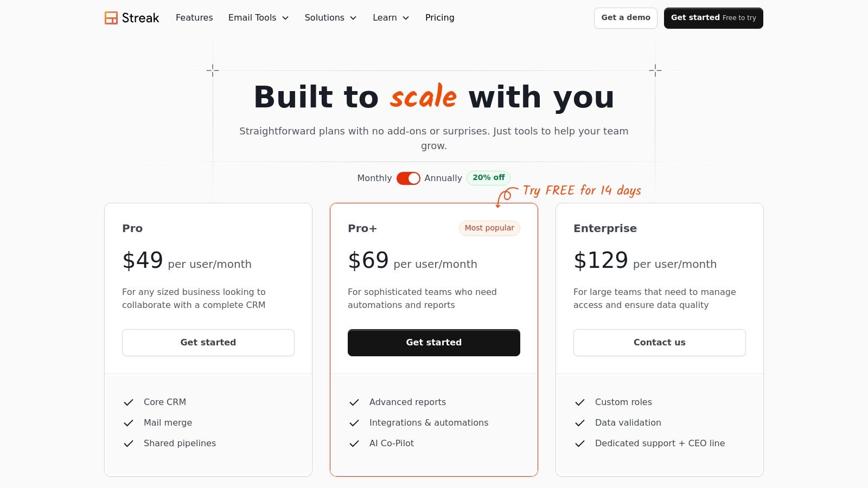This screenshot has height=488, width=868.
Task: Click checkmark icon next to Advanced reports
Action: coord(354,402)
